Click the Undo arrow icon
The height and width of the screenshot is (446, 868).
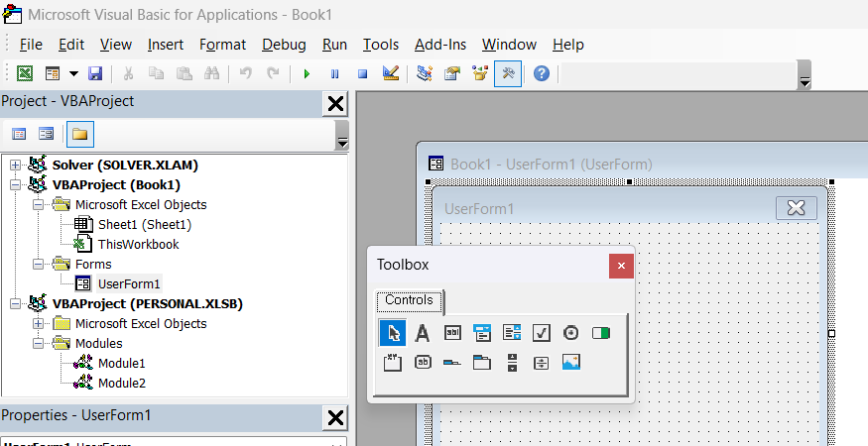246,73
